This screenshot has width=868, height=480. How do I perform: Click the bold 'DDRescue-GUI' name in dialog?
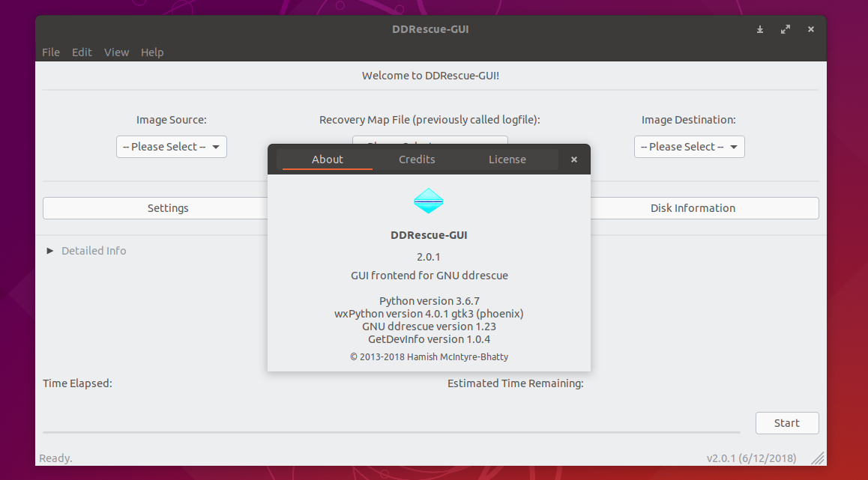pyautogui.click(x=429, y=235)
